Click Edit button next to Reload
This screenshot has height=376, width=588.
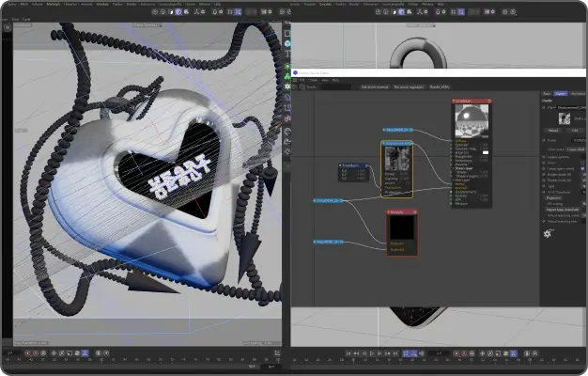[x=575, y=131]
